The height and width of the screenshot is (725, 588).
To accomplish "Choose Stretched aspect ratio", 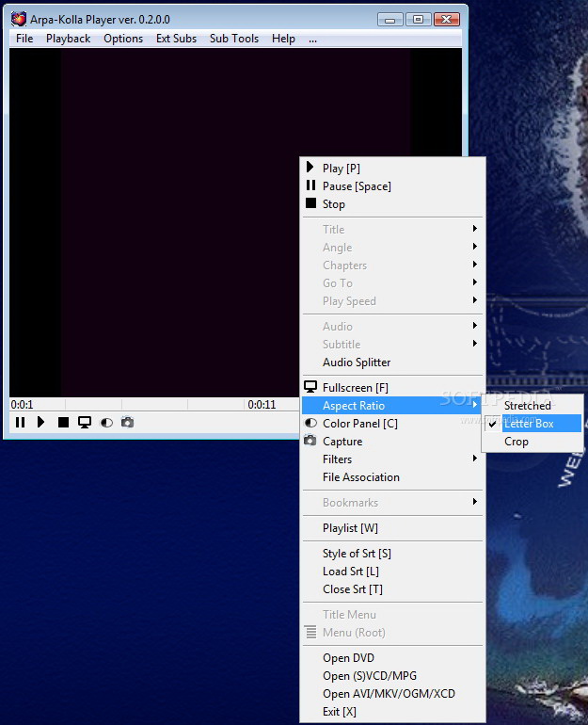I will click(527, 406).
